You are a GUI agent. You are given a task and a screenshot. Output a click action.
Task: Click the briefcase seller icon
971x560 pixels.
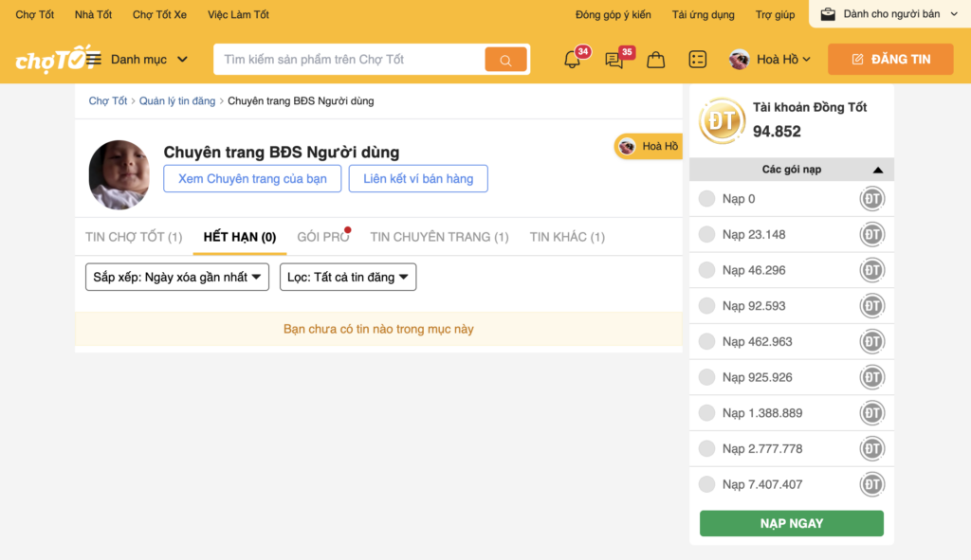828,14
